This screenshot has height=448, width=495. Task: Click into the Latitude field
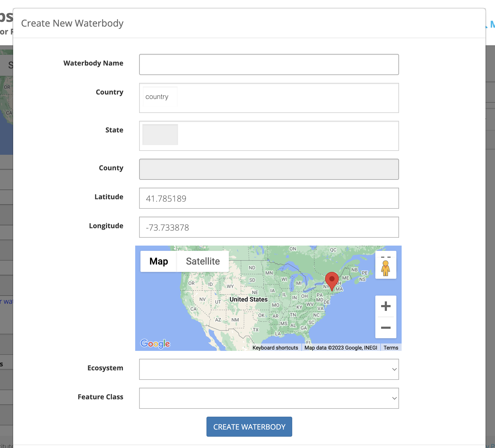point(269,198)
